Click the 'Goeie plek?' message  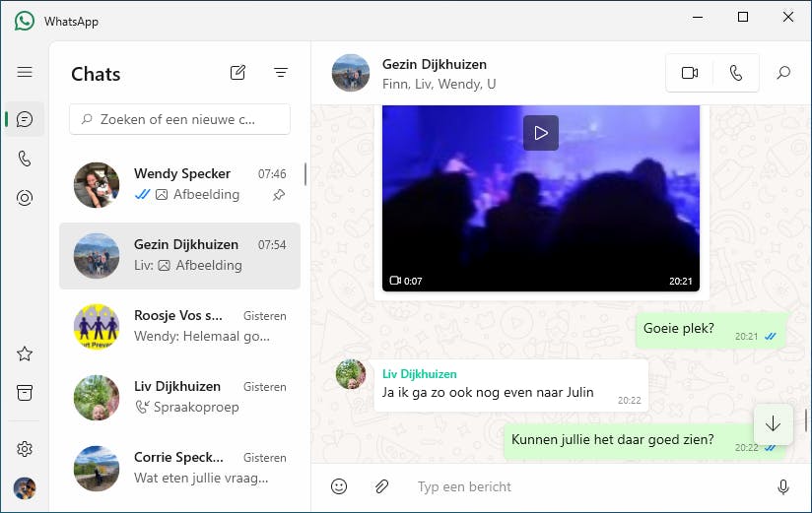tap(711, 330)
